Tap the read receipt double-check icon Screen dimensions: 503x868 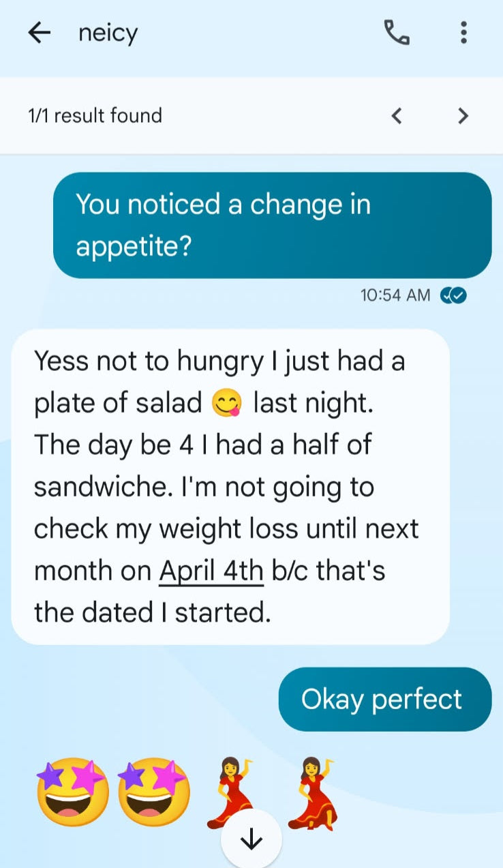pyautogui.click(x=454, y=295)
